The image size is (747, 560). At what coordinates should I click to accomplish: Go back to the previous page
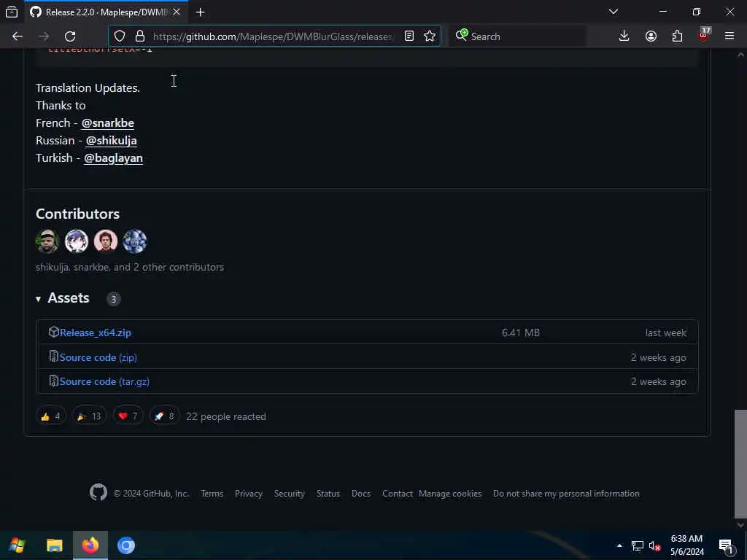[18, 36]
